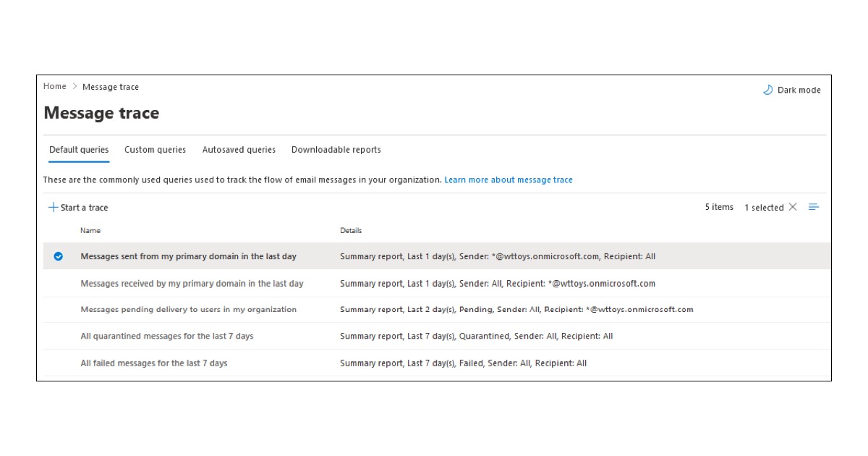Switch to the Default queries tab
Image resolution: width=868 pixels, height=456 pixels.
coord(79,150)
